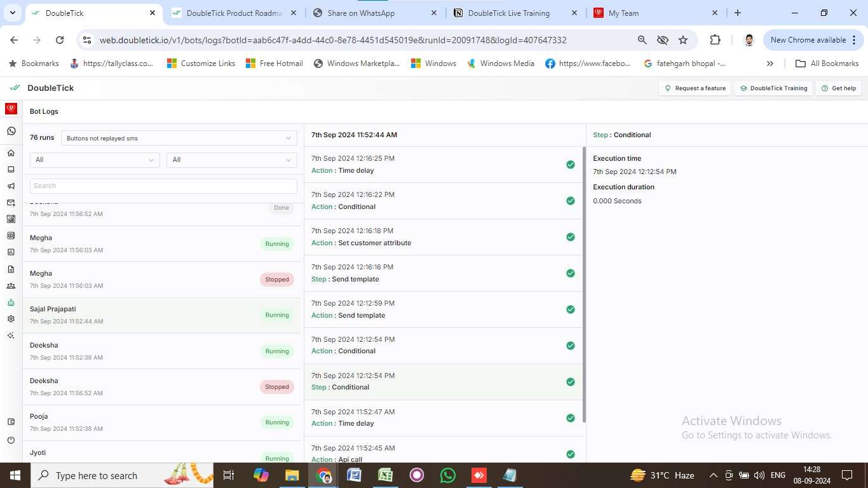Viewport: 868px width, 488px height.
Task: Select Pooja run from 11:52:38 AM
Action: click(x=163, y=423)
